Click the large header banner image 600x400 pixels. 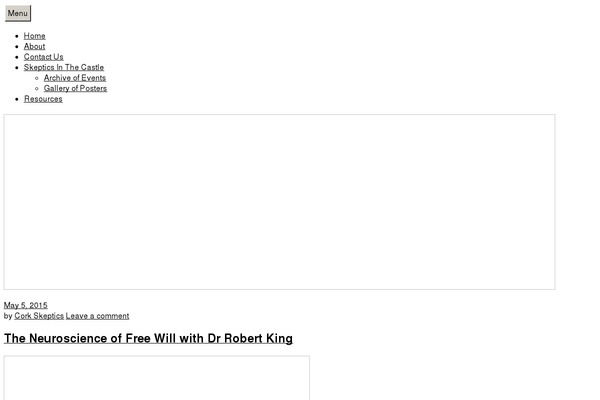click(279, 202)
